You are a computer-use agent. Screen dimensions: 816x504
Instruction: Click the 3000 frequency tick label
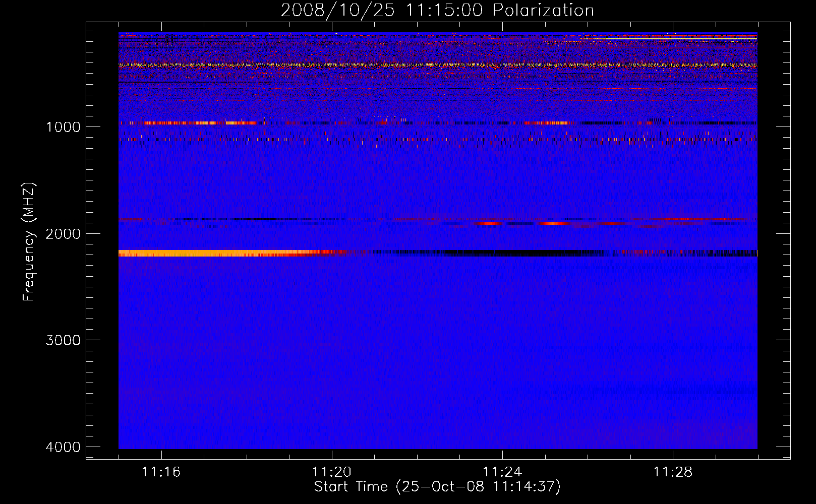(x=63, y=340)
